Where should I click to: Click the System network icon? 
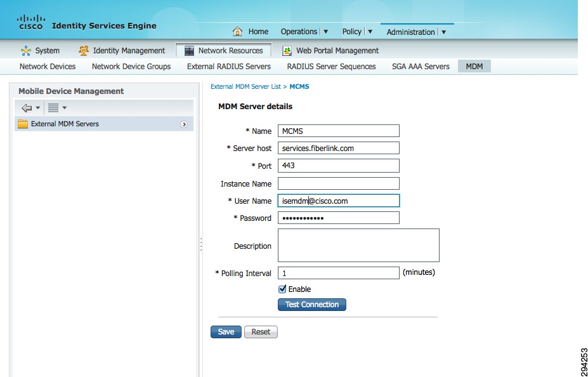point(26,51)
